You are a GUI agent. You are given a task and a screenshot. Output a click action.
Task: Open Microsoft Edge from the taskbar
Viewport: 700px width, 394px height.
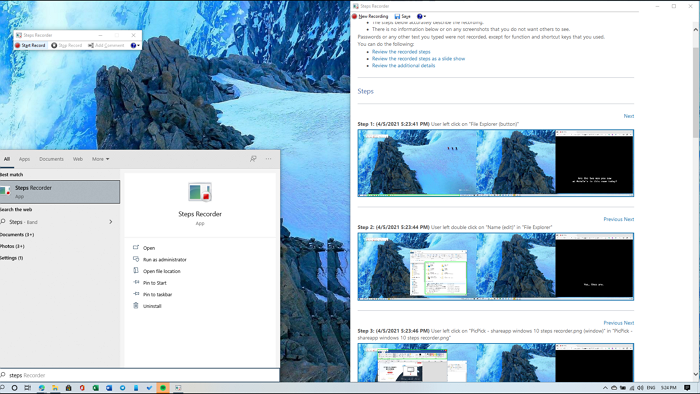(x=42, y=388)
